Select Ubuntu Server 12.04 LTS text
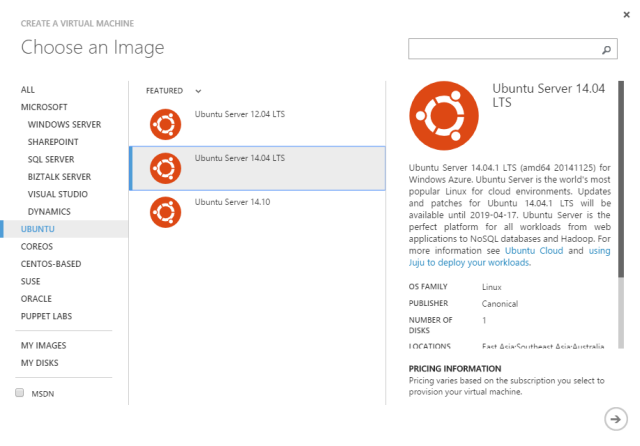The height and width of the screenshot is (446, 640). click(240, 114)
